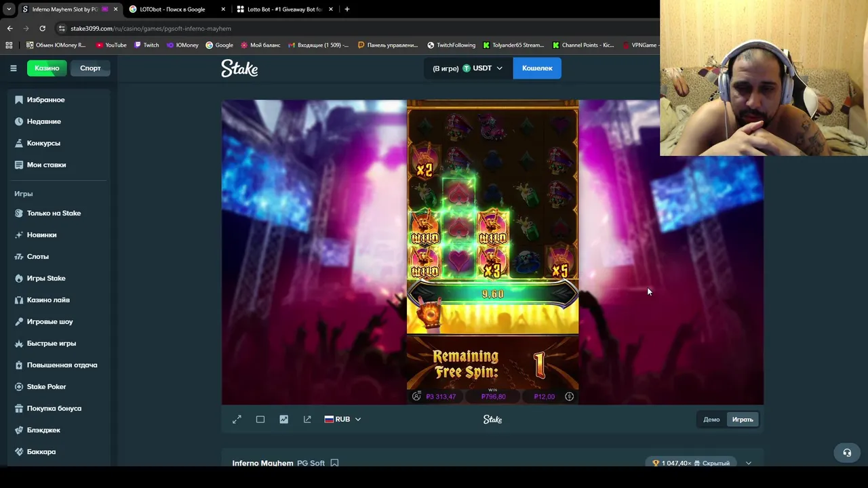
Task: Expand game details chevron
Action: tap(749, 463)
